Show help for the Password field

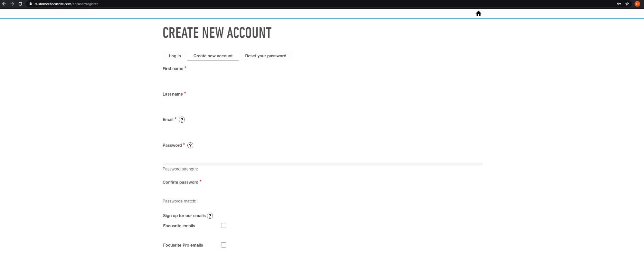pyautogui.click(x=190, y=146)
